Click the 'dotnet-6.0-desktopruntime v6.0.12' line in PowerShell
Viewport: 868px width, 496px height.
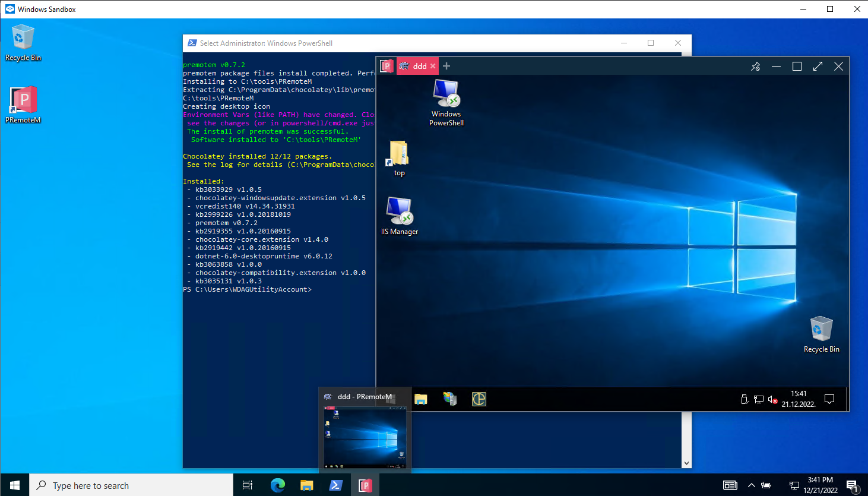[264, 256]
